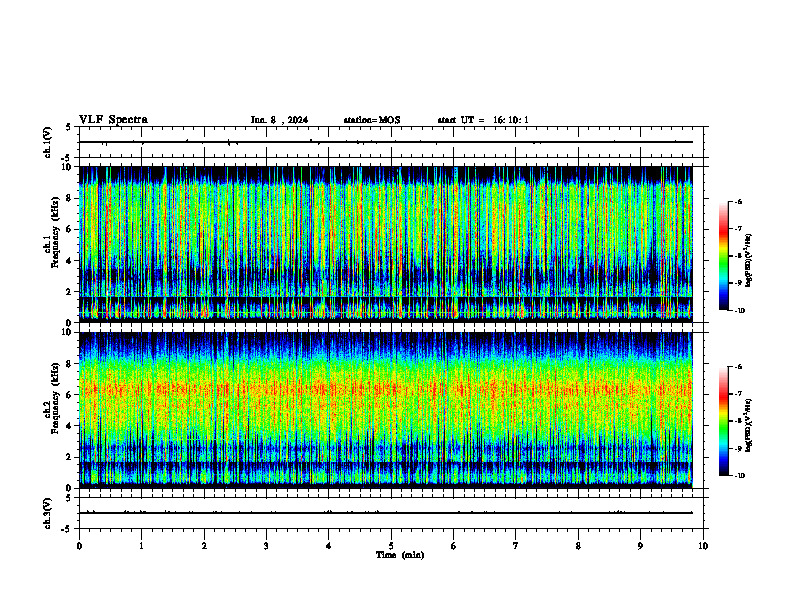Click the "ch.1(V)" axis label at top
Screen dimensions: 792x612
[48, 142]
